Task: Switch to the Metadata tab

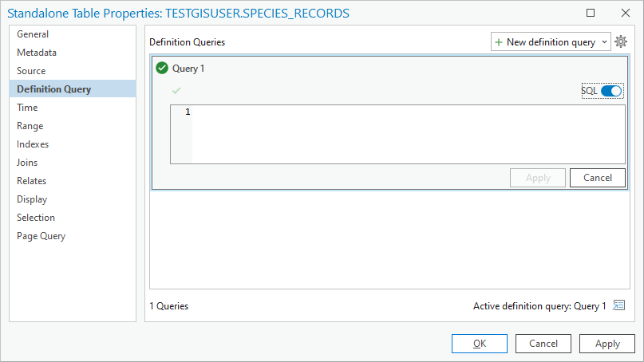Action: coord(37,53)
